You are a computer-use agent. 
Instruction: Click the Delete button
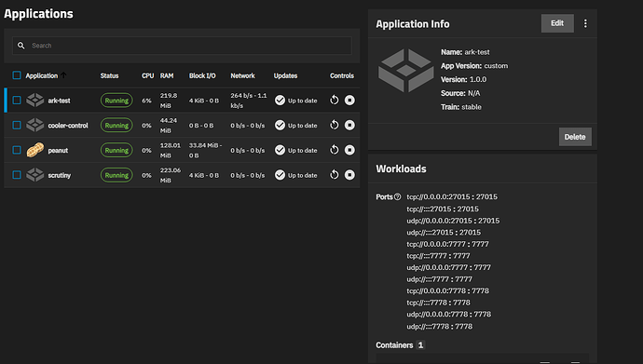575,137
